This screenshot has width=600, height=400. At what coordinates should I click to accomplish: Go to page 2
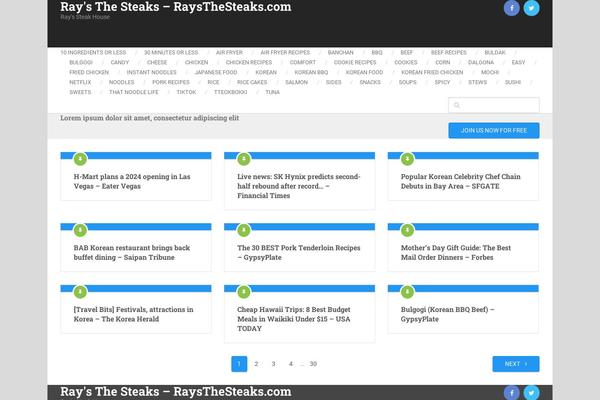click(256, 364)
